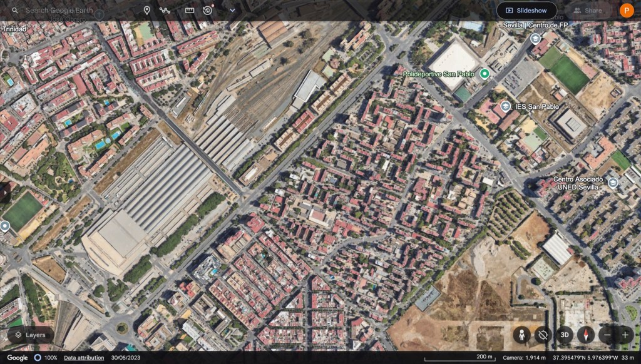This screenshot has width=641, height=364.
Task: Select the IES San Pablo school marker
Action: (x=505, y=106)
